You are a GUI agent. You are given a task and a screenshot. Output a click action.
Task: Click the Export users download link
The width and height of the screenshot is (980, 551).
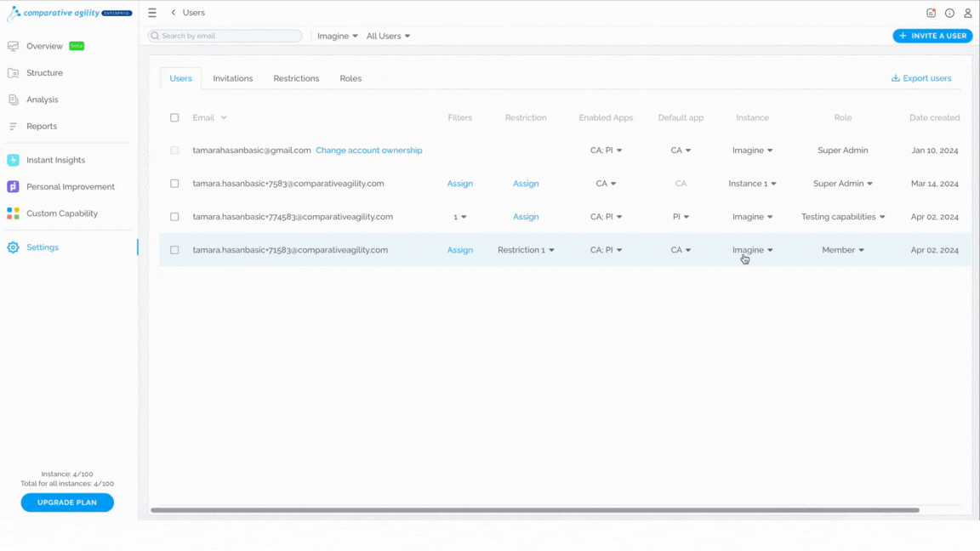coord(921,78)
